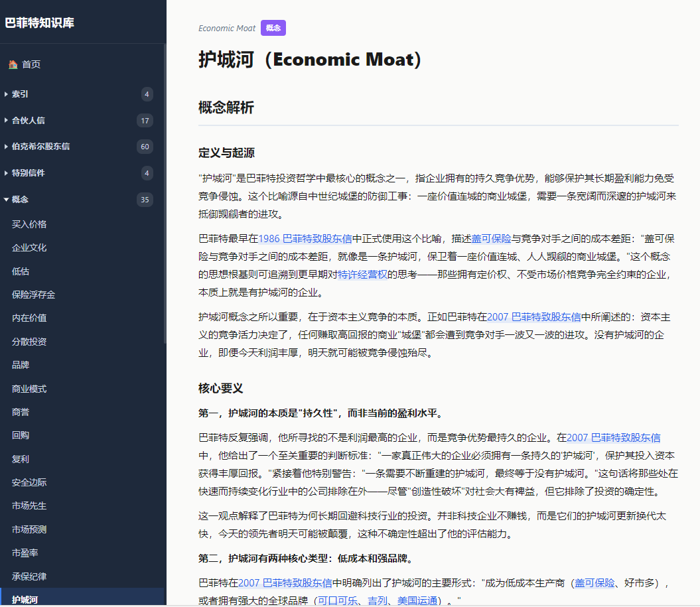Expand the 索引 section arrow
Screen dimensions: 700x607
pyautogui.click(x=6, y=94)
